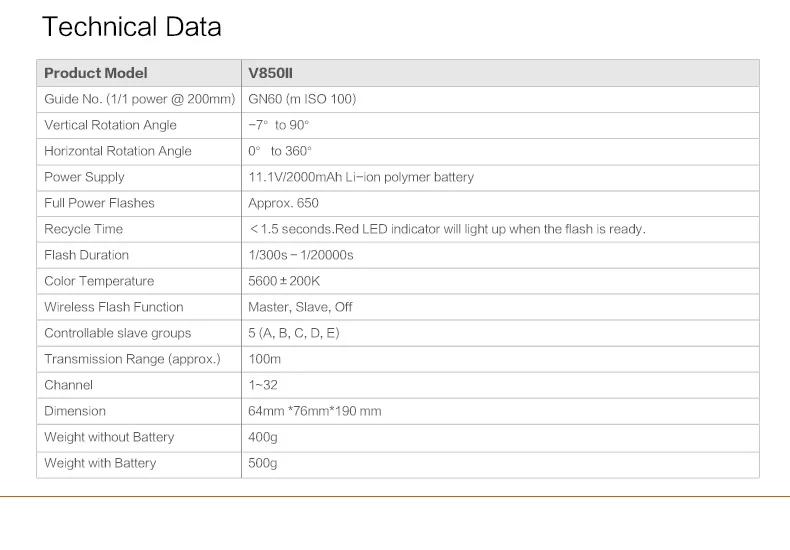Click the 64mm *76mm*190 mm dimension value
790x550 pixels.
315,411
